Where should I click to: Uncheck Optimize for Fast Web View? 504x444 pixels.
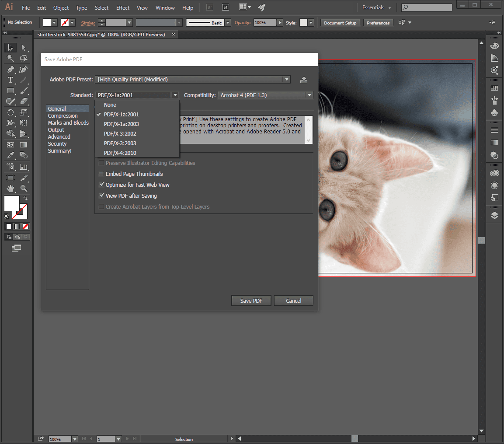[101, 185]
